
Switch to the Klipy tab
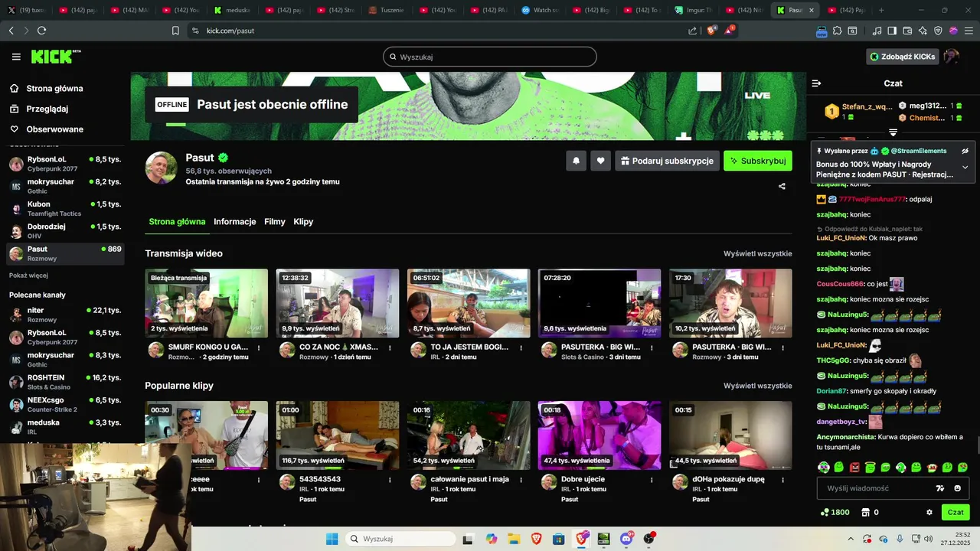click(x=303, y=221)
